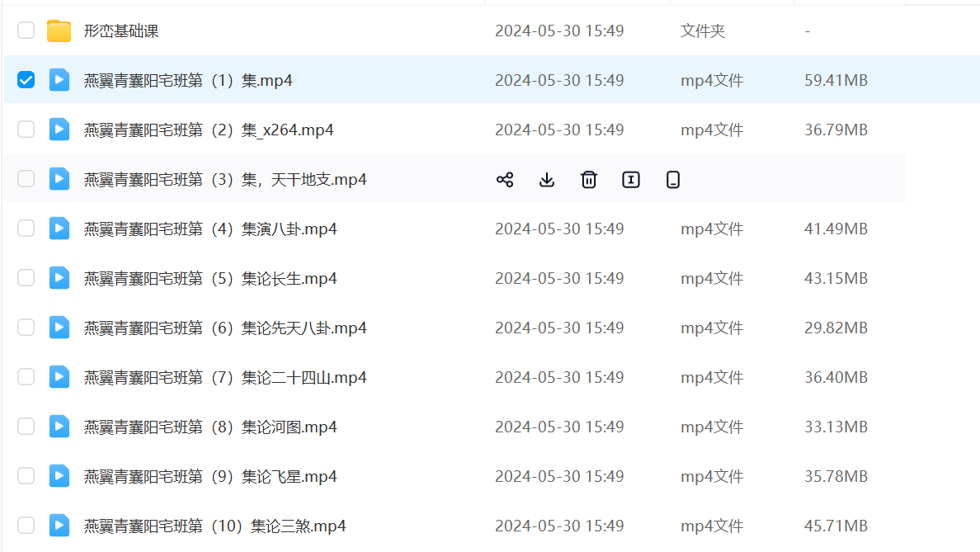The width and height of the screenshot is (980, 552).
Task: Select the checkbox for 第（2）集_x264.mp4
Action: [x=26, y=130]
